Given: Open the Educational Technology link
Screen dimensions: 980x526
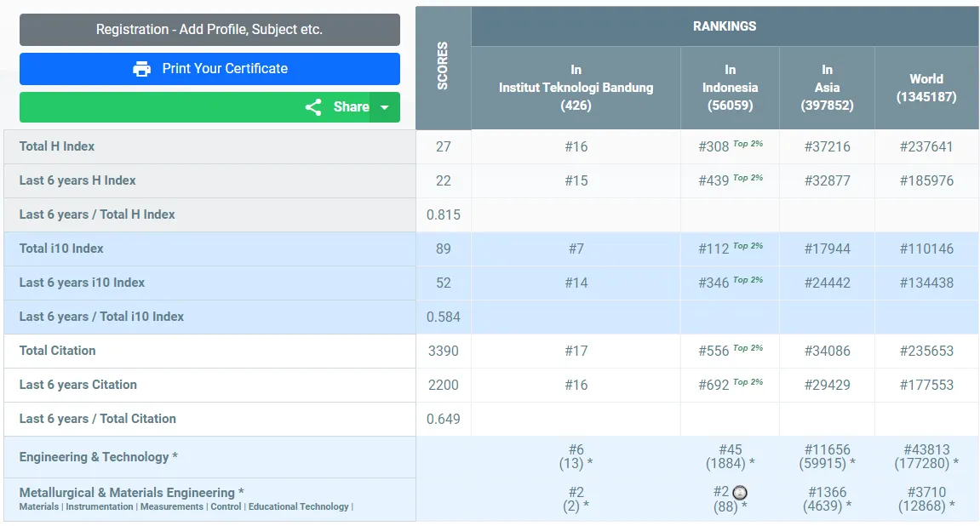Looking at the screenshot, I should click(x=298, y=507).
